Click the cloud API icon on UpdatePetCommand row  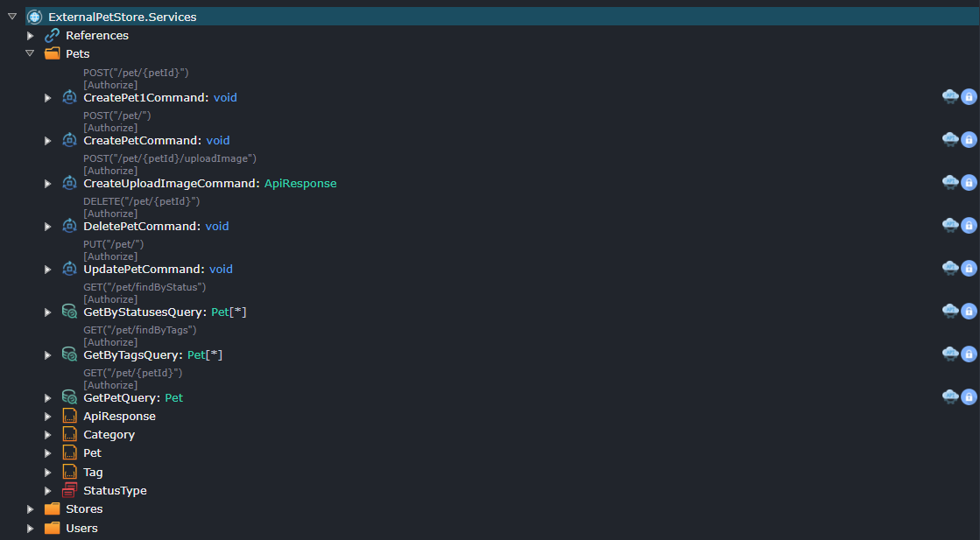pyautogui.click(x=950, y=269)
